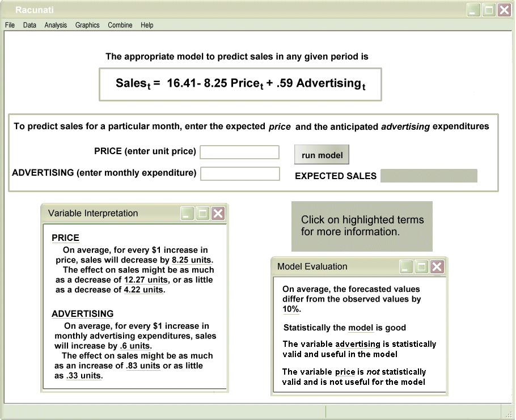516x420 pixels.
Task: Close the Model Evaluation panel
Action: coord(437,267)
